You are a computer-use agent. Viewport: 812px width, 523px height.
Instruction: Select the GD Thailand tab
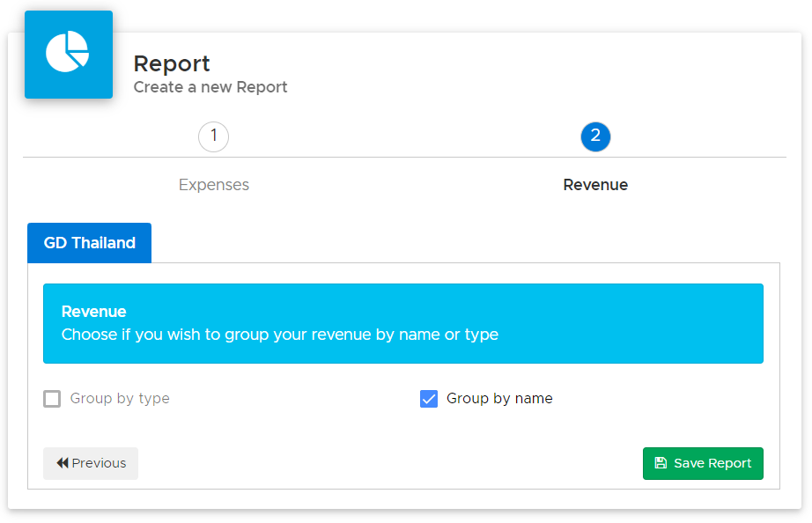tap(90, 243)
